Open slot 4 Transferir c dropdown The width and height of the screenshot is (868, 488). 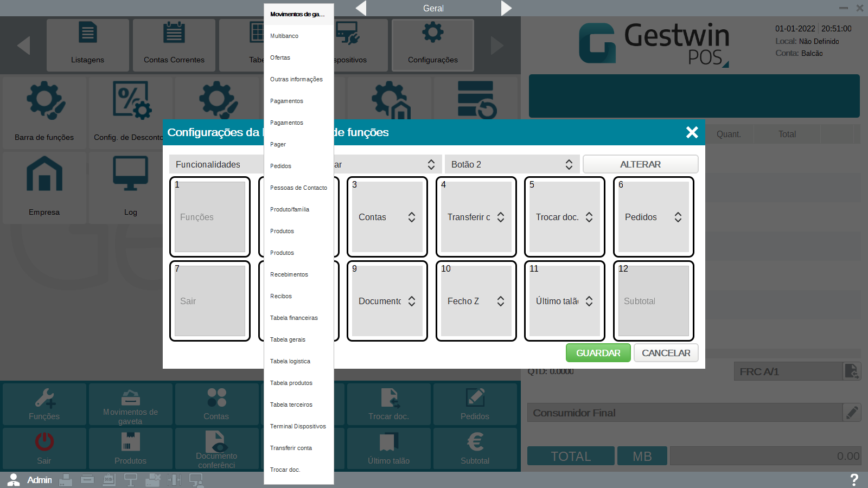(476, 217)
